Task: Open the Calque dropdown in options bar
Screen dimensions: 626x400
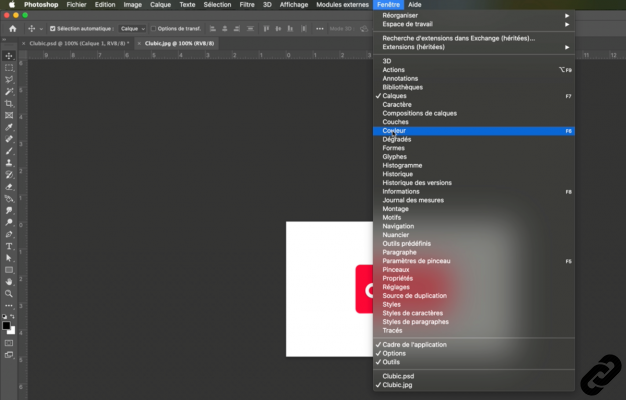Action: (132, 29)
